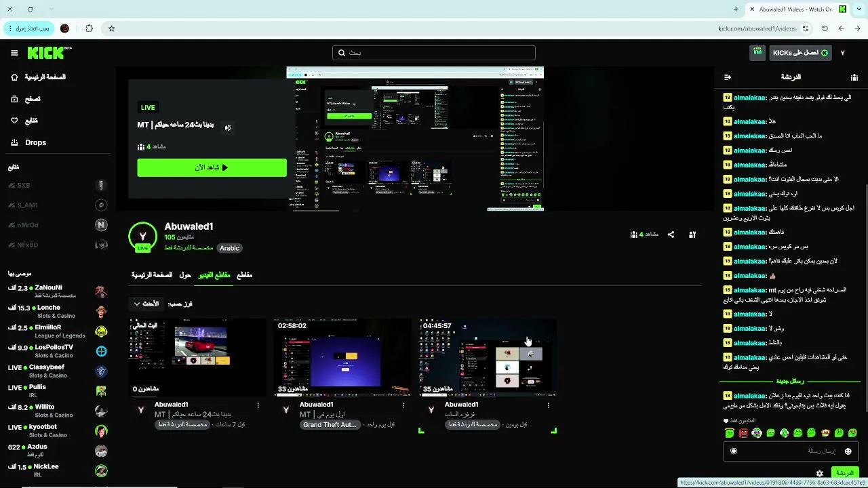
Task: Open the sort by newest dropdown
Action: click(x=146, y=304)
